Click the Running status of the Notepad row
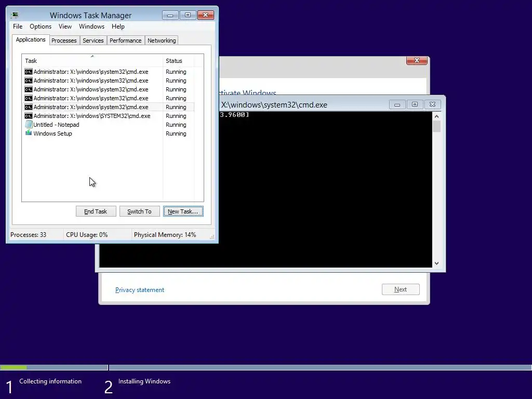The width and height of the screenshot is (532, 399). click(x=176, y=125)
